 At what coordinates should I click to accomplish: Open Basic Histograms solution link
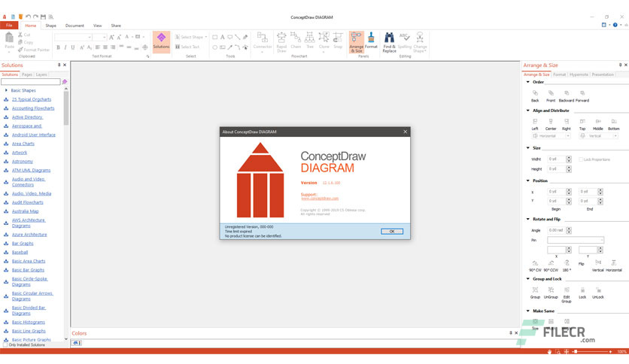point(29,322)
